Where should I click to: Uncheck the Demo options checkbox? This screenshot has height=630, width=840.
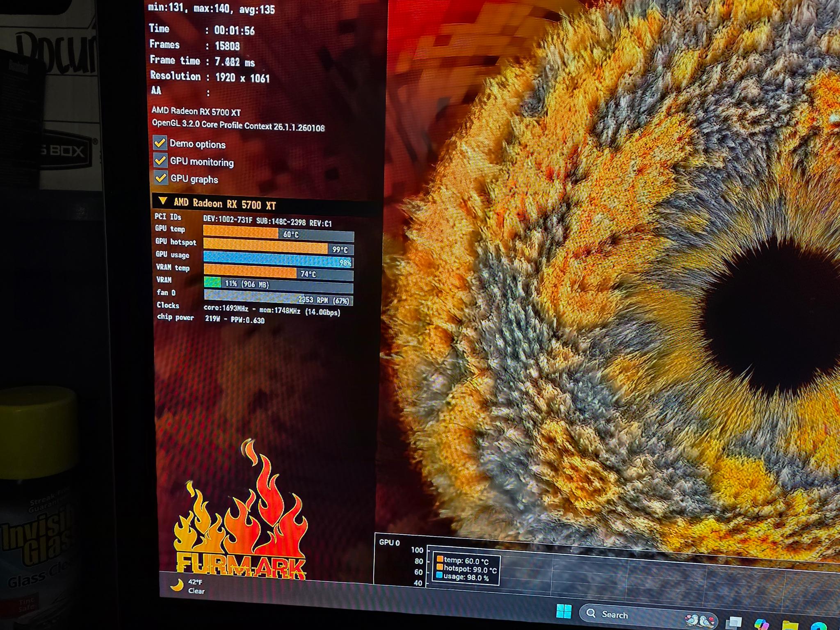tap(160, 143)
